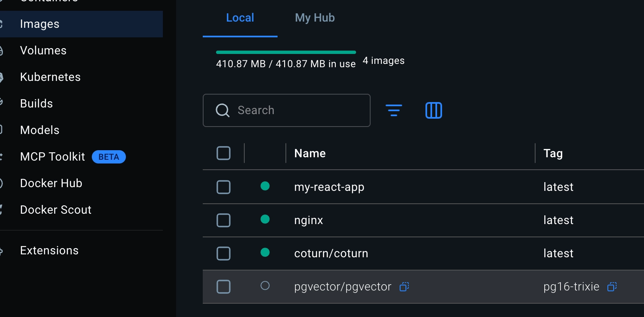Click the disk usage progress bar
The image size is (644, 317).
coord(286,52)
